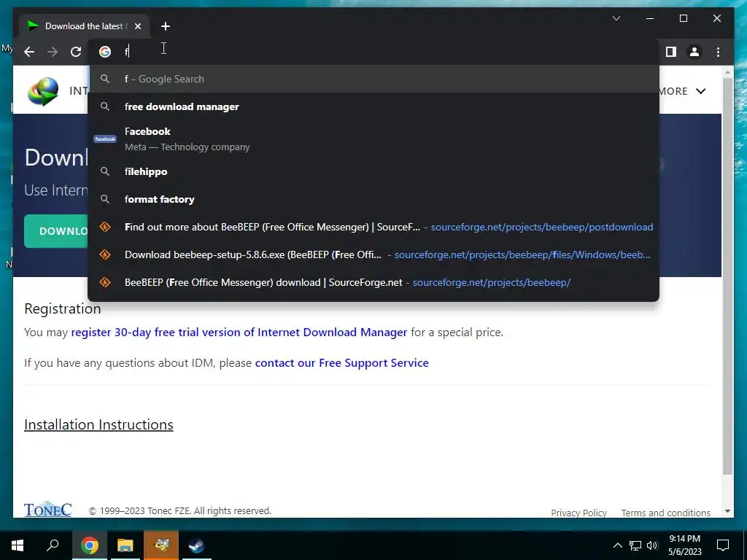Open 'Download beebeep-setup-5.8.6.exe' suggestion
Screen dimensions: 747x560
373,254
